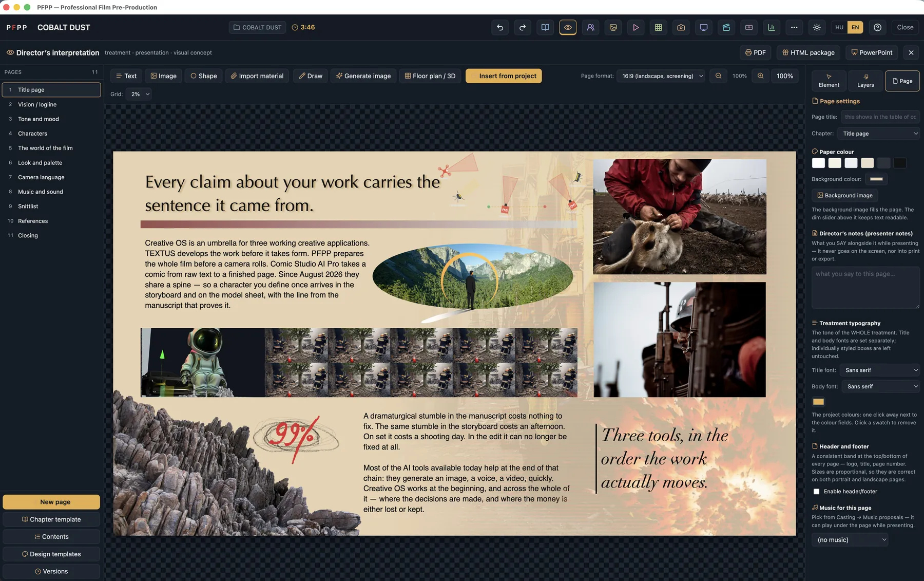Open the help question mark icon
Screen dimensions: 924x581
pyautogui.click(x=878, y=27)
